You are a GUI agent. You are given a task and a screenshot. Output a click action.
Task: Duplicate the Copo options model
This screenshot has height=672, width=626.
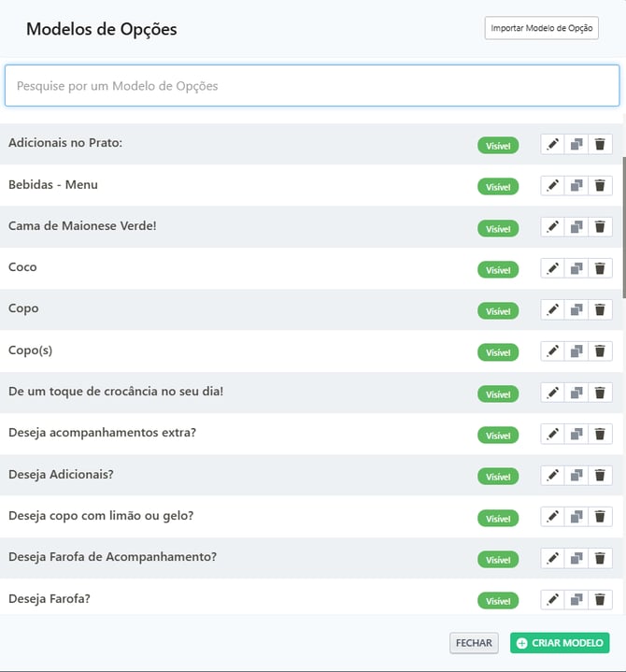pos(576,310)
